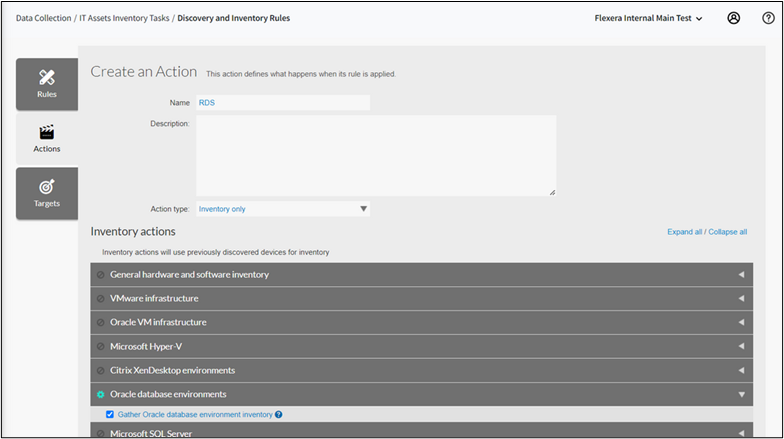
Task: Click Collapse all link
Action: (728, 232)
